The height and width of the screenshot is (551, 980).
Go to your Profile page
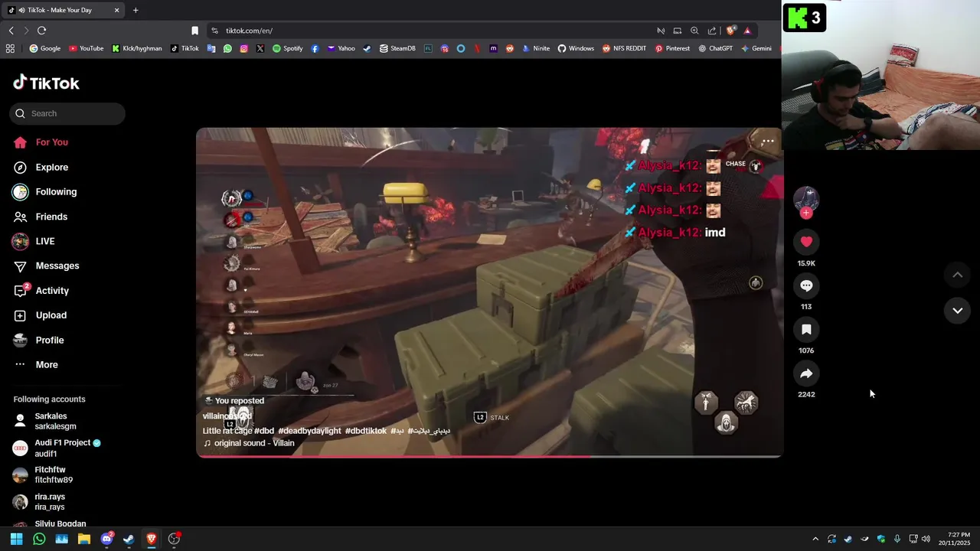pos(38,340)
